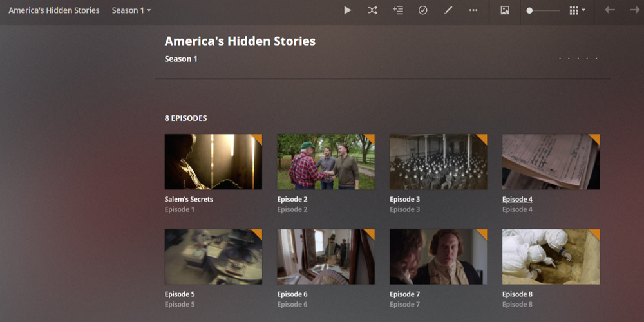Click the bold Episode 6 title link

click(292, 294)
